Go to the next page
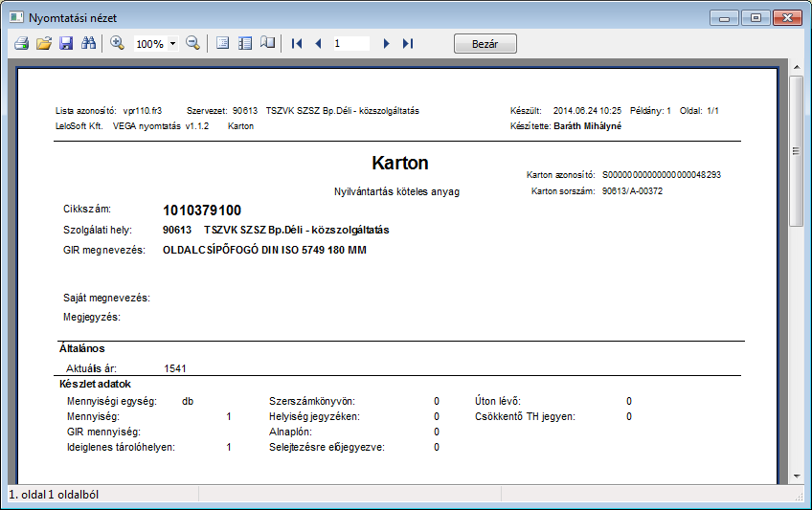This screenshot has width=812, height=510. pyautogui.click(x=386, y=44)
